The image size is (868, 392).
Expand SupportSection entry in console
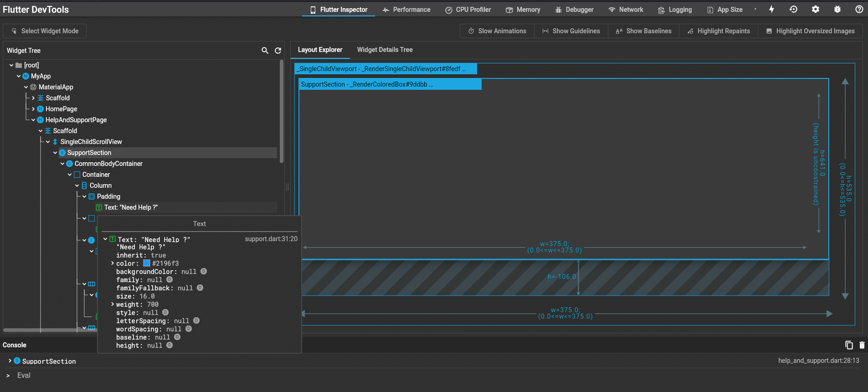pos(10,361)
